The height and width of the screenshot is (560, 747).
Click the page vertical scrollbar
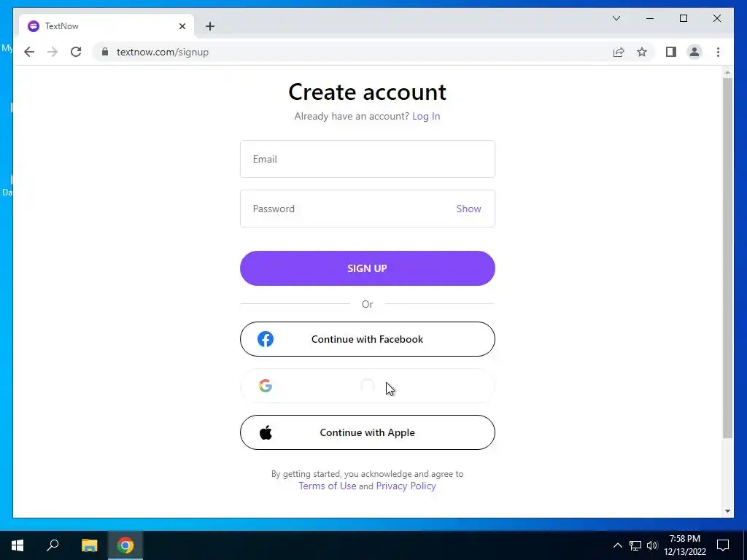click(727, 257)
